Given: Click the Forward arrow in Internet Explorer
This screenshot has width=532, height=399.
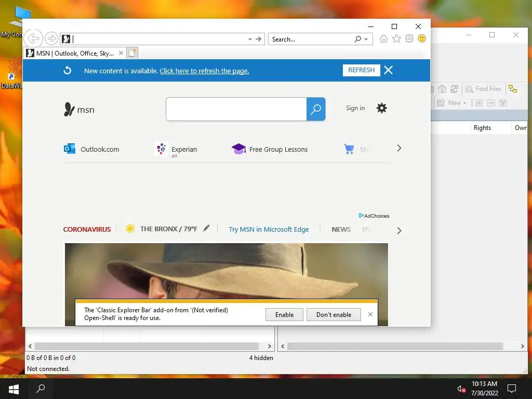Looking at the screenshot, I should [51, 38].
